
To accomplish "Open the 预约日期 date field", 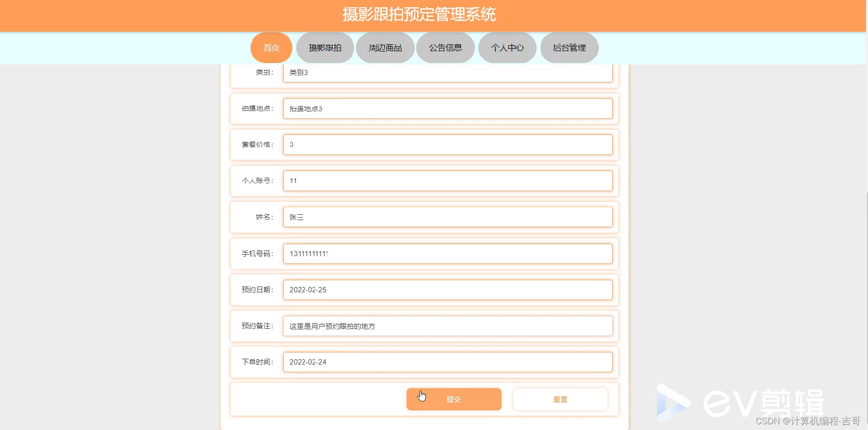I will coord(447,289).
